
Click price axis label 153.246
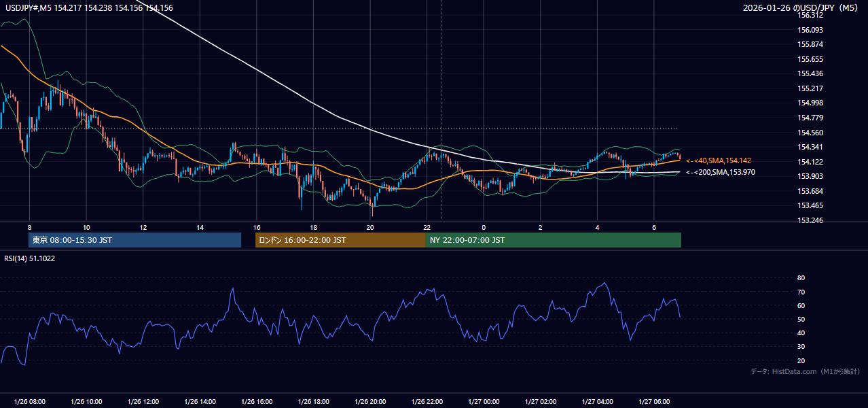810,220
